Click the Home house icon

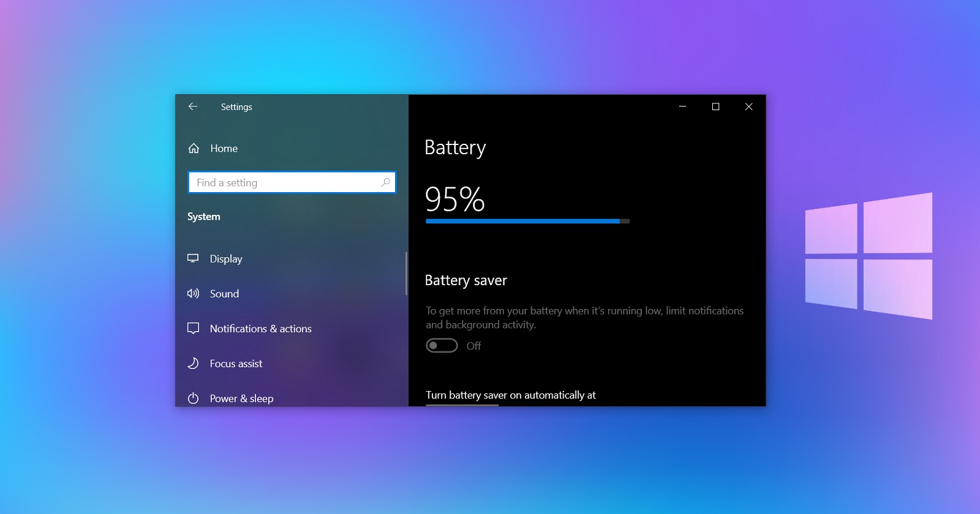194,148
